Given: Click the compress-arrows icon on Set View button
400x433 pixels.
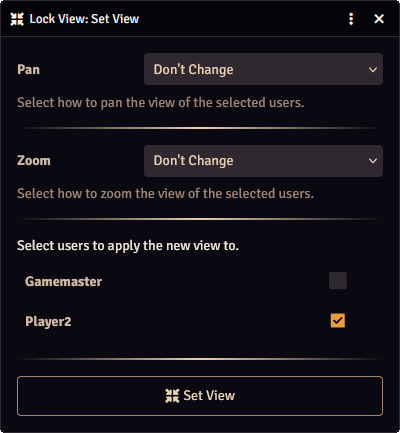Looking at the screenshot, I should pos(172,396).
